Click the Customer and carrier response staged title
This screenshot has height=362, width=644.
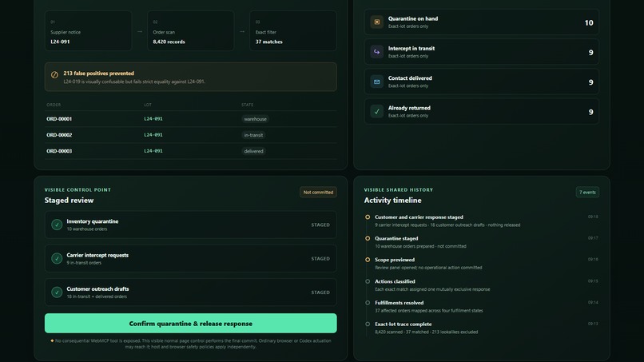(x=419, y=217)
